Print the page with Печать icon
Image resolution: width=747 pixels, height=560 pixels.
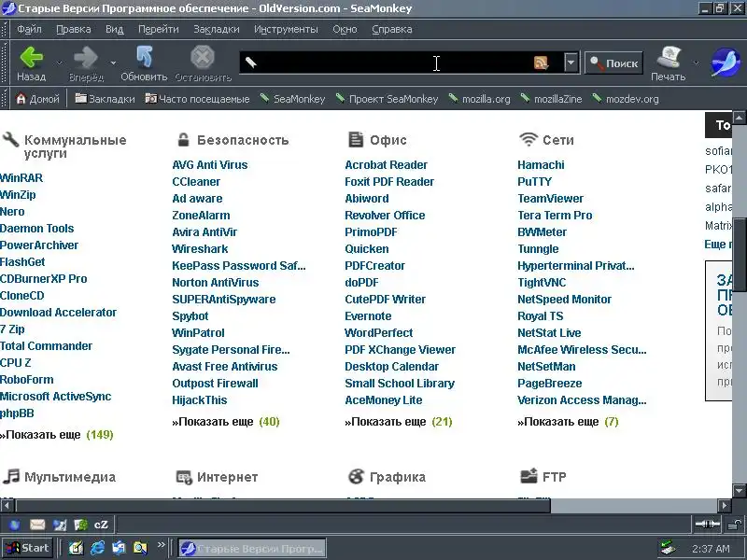coord(668,63)
